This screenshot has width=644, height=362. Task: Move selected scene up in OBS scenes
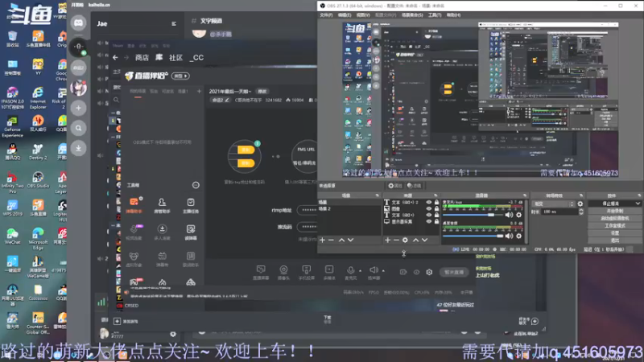341,240
